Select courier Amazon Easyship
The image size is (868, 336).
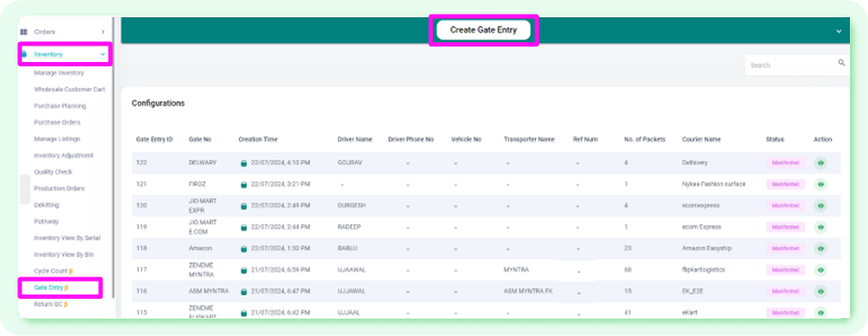tap(707, 248)
